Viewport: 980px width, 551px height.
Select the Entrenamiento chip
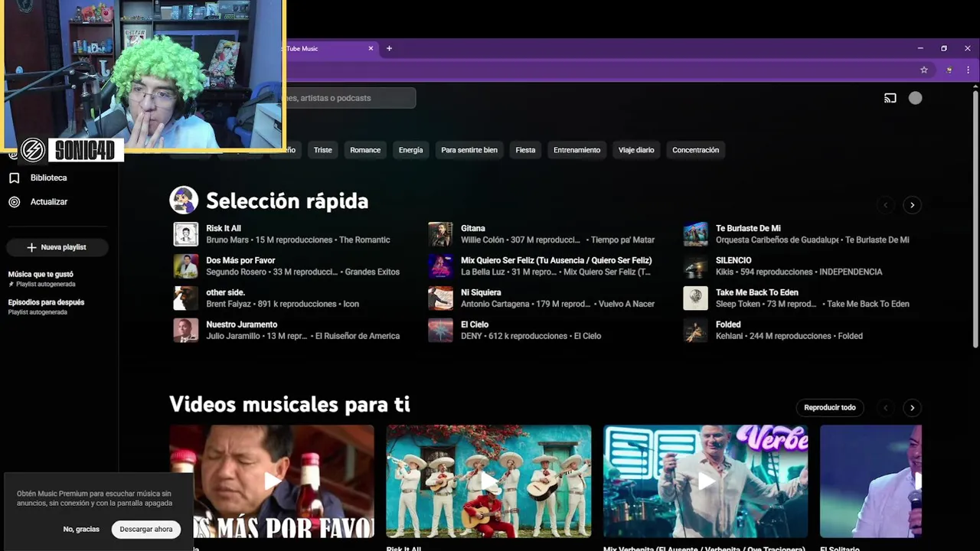coord(577,150)
